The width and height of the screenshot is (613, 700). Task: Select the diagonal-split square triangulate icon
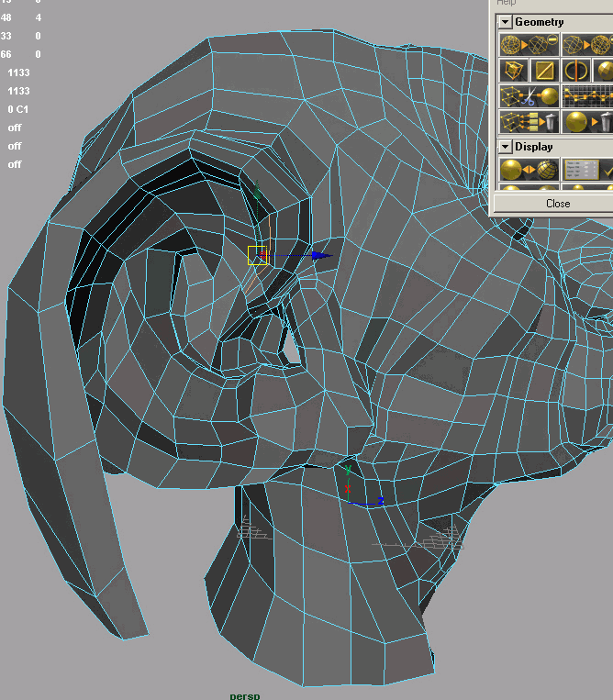[x=545, y=71]
